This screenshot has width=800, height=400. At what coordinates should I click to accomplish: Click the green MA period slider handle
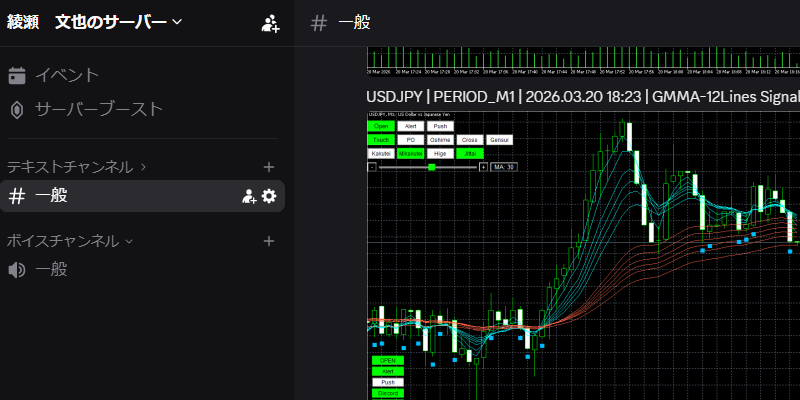432,167
